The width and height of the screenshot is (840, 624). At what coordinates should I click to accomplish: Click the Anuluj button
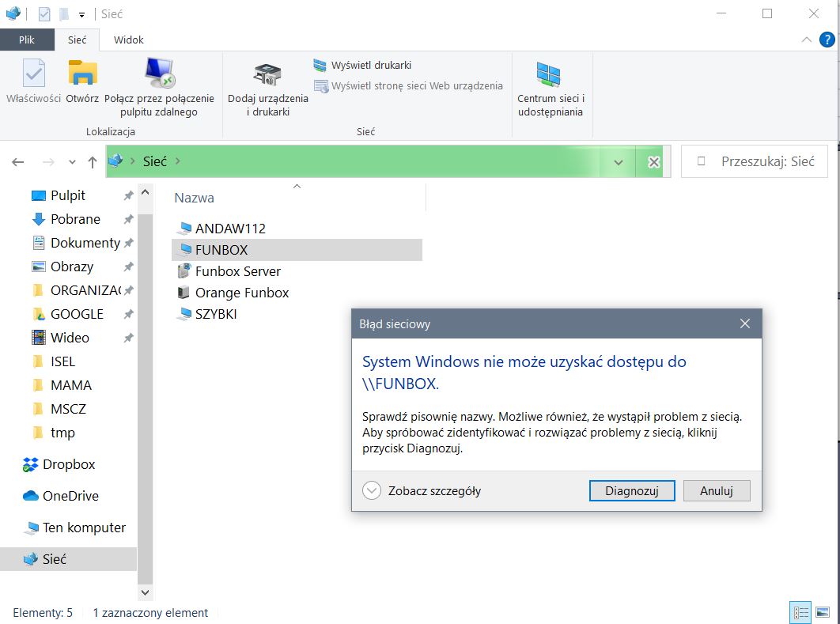(x=716, y=490)
